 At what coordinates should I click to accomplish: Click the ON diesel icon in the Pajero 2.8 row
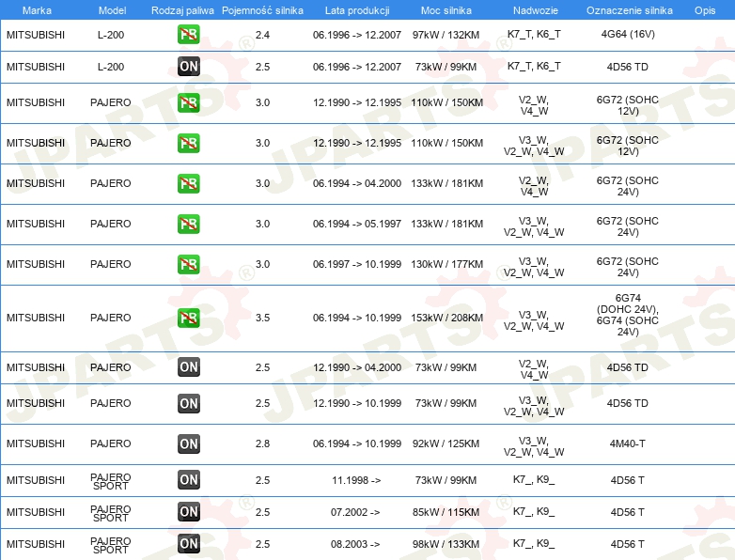click(188, 443)
